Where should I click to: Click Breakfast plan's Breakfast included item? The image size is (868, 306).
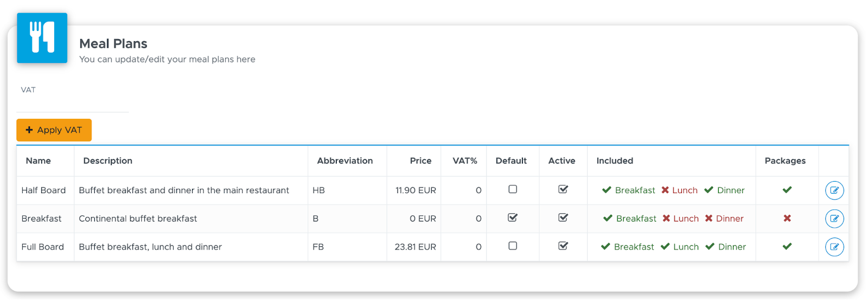(x=630, y=219)
